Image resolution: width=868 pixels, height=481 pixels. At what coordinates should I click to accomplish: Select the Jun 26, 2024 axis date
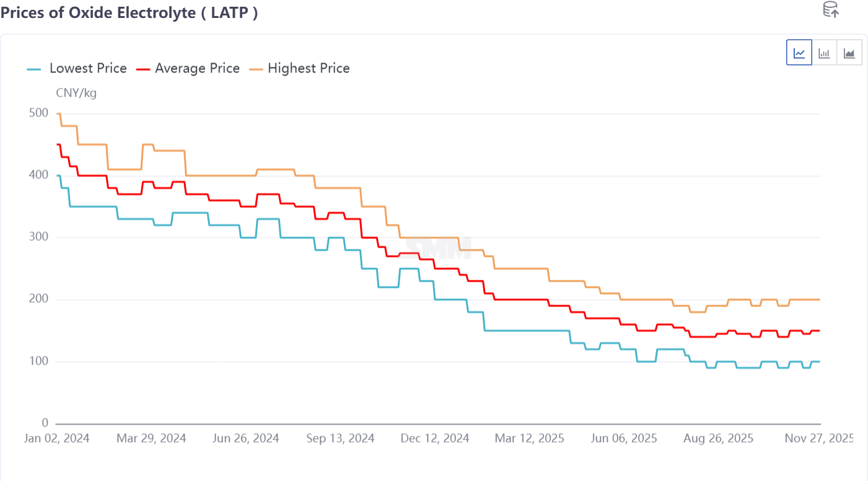coord(246,438)
